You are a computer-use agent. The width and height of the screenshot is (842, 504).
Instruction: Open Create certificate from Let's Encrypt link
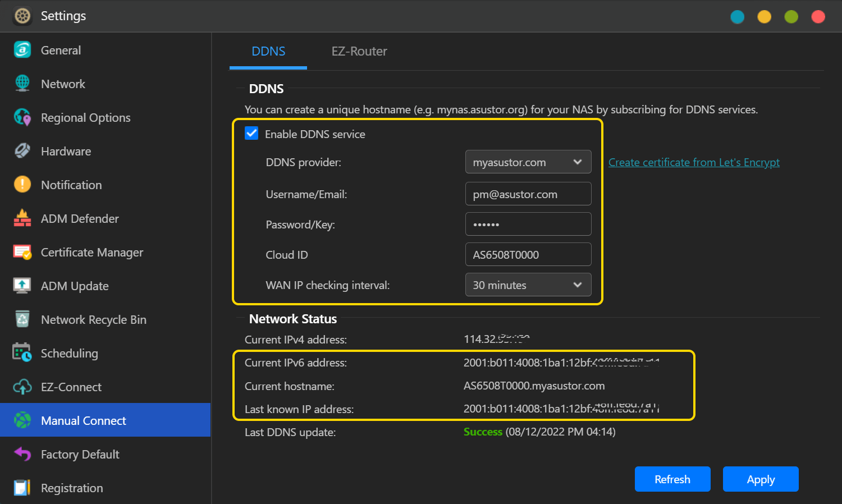[x=694, y=162]
